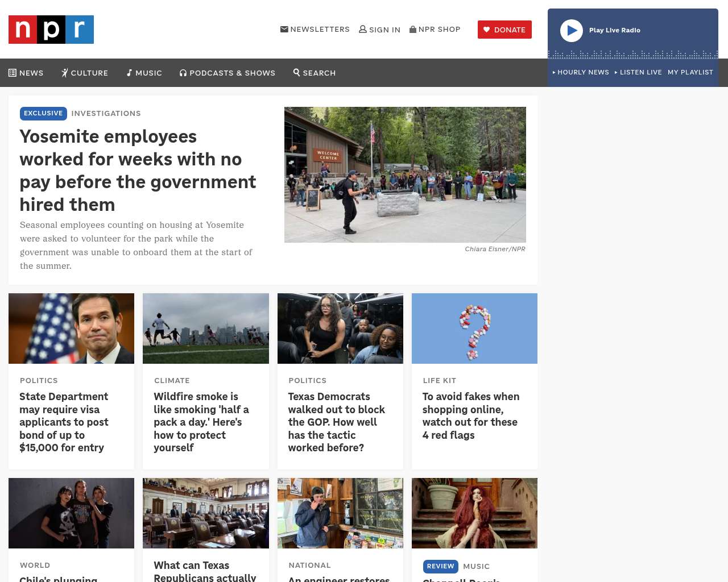Image resolution: width=728 pixels, height=582 pixels.
Task: Click the Newsletters envelope icon
Action: (x=284, y=29)
